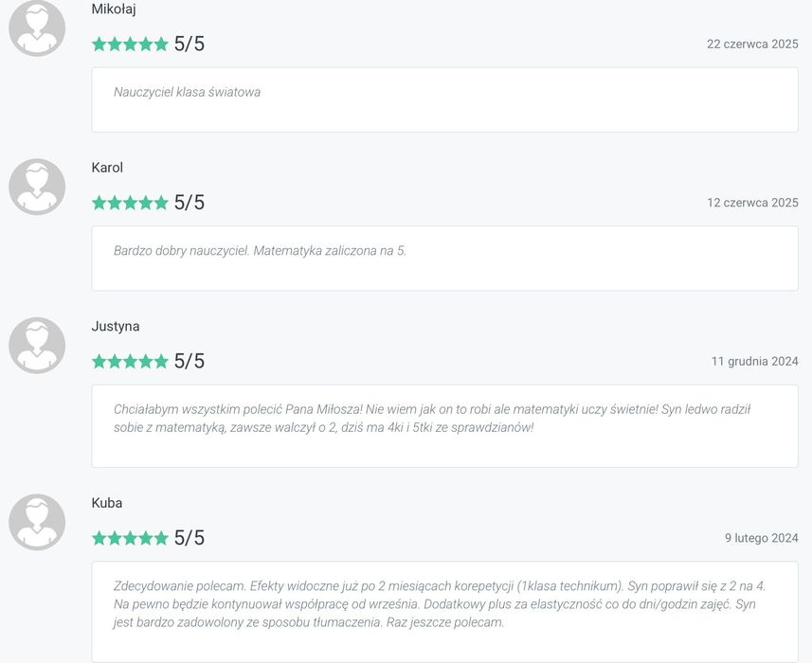Click Kuba's profile avatar icon
The width and height of the screenshot is (812, 663).
pyautogui.click(x=37, y=522)
